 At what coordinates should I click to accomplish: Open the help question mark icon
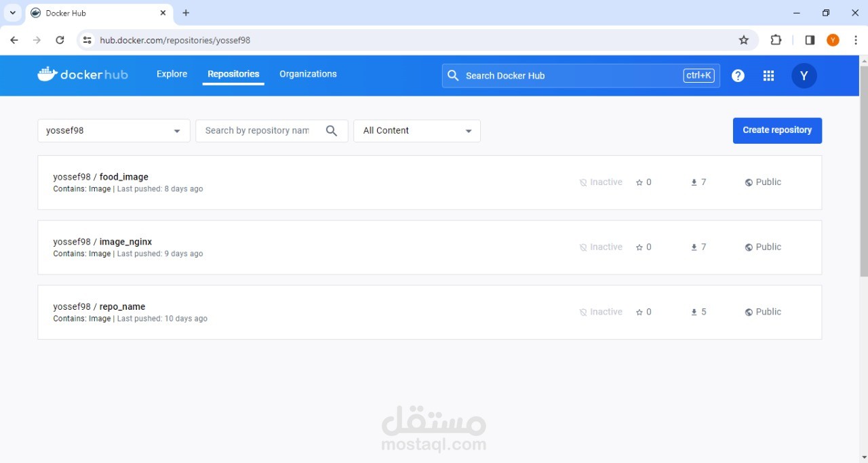738,76
